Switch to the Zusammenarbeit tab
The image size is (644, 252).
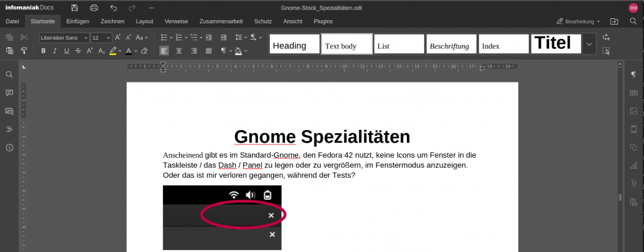[x=221, y=21]
